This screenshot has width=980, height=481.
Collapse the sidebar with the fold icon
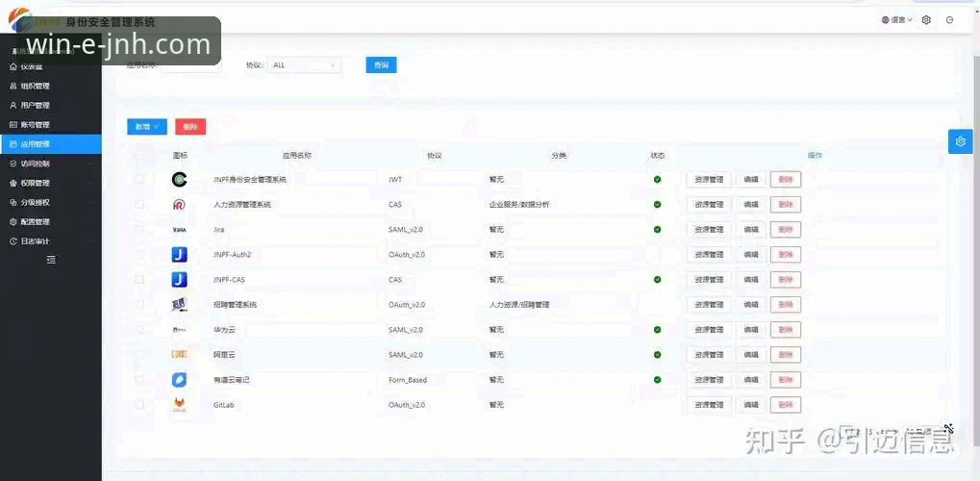click(x=51, y=260)
